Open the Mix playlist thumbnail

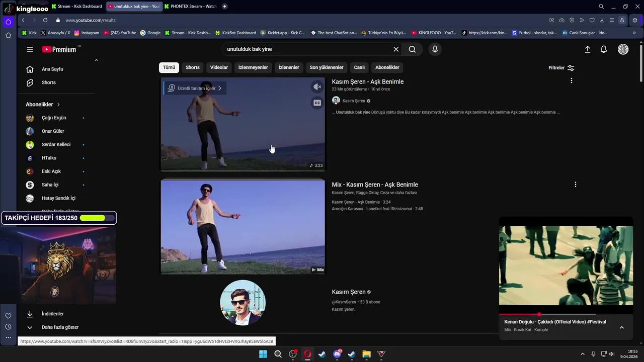243,227
